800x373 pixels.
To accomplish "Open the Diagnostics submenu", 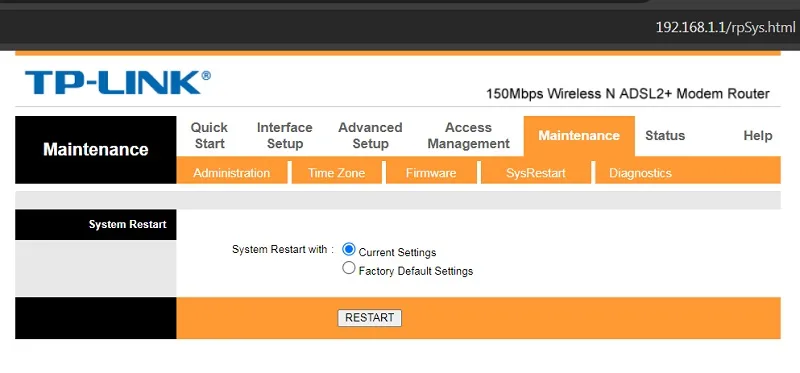I will (x=640, y=173).
